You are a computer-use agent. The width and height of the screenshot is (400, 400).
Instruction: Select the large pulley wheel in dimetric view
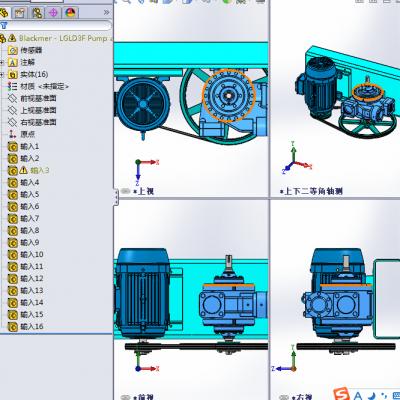tap(367, 126)
